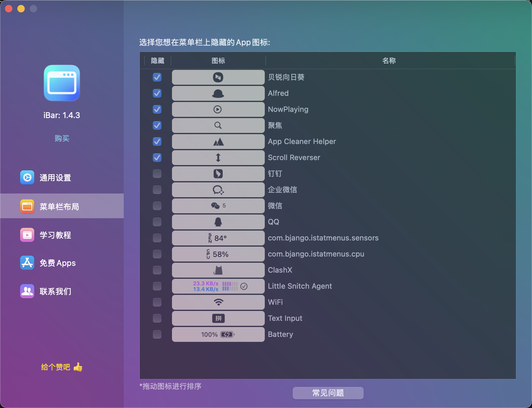Click the App Cleaner Helper mountain icon
The height and width of the screenshot is (408, 532).
[218, 142]
